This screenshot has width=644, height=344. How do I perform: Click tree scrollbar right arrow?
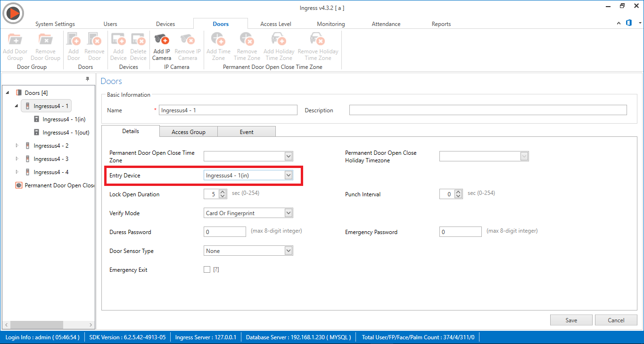(91, 325)
